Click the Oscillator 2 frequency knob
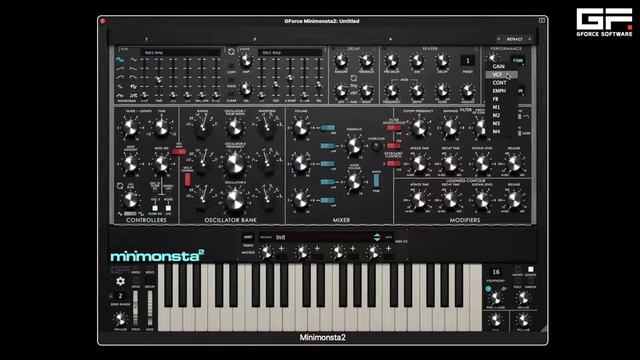The image size is (640, 360). 235,164
